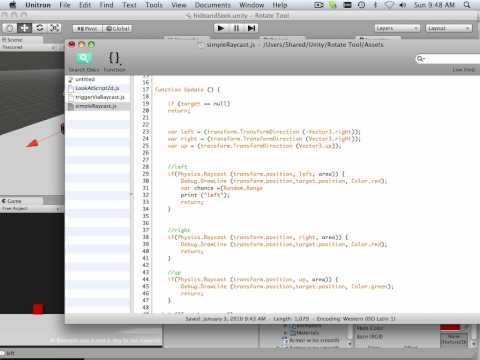Viewport: 480px width, 360px height.
Task: Open the Apple menu
Action: 13,5
